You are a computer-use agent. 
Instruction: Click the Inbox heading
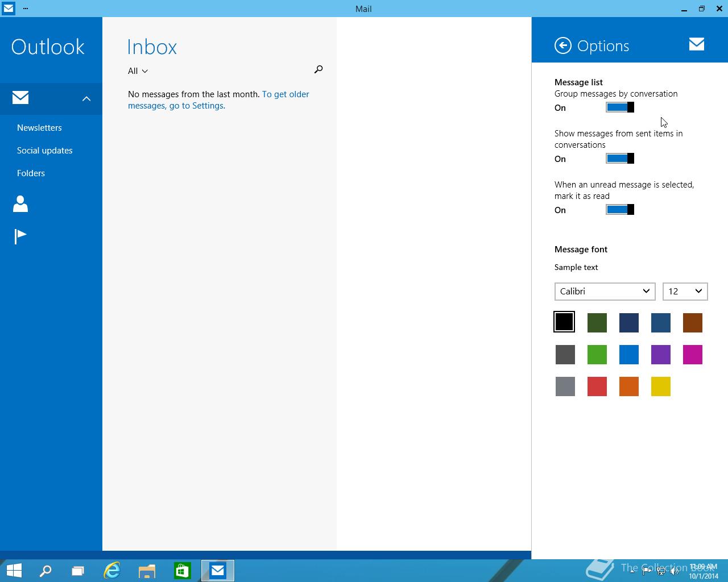pos(152,47)
